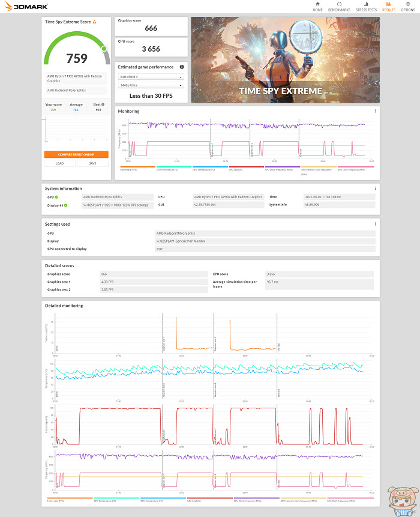420x517 pixels.
Task: Toggle GPU Load legend in Detailed monitoring
Action: click(x=210, y=500)
